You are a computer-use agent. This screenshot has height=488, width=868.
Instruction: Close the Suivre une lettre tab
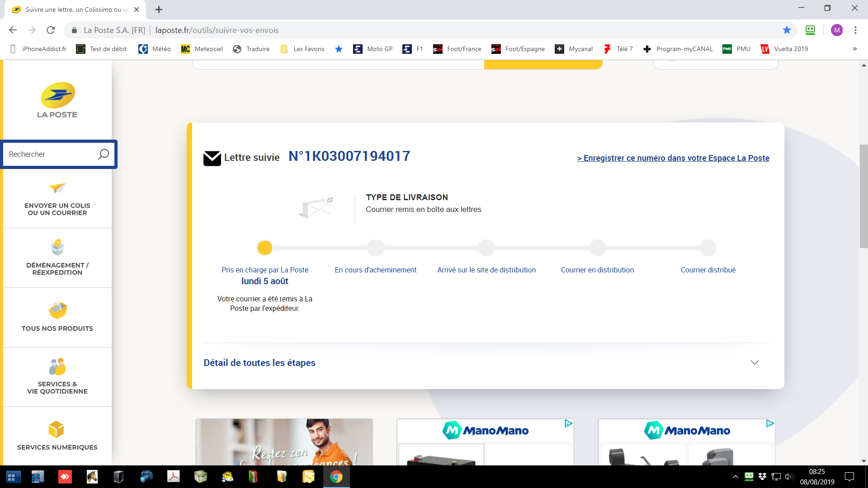coord(137,9)
